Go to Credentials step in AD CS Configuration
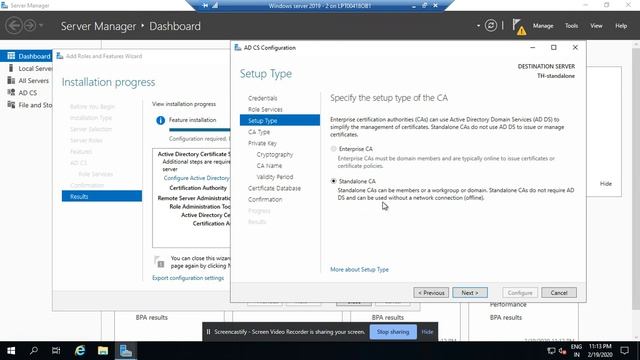The height and width of the screenshot is (360, 640). (262, 98)
